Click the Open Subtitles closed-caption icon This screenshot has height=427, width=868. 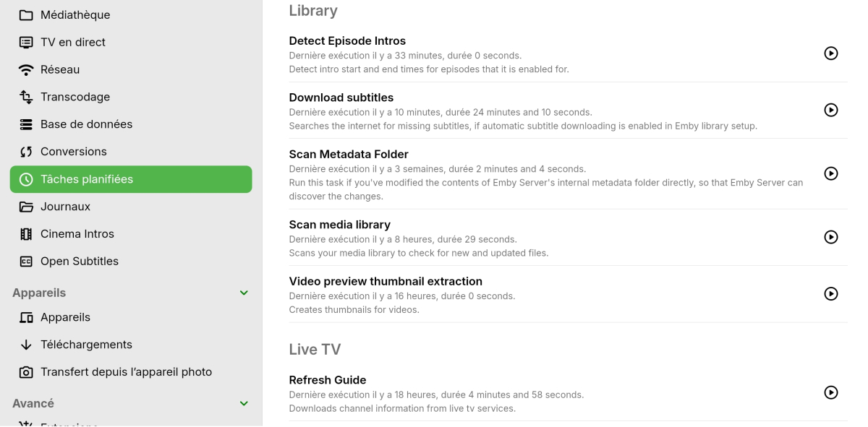point(25,262)
